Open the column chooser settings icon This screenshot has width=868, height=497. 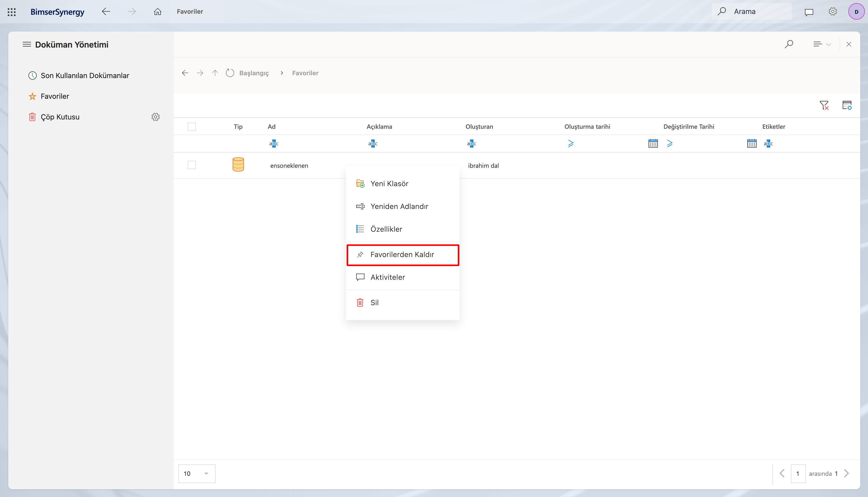pyautogui.click(x=847, y=106)
